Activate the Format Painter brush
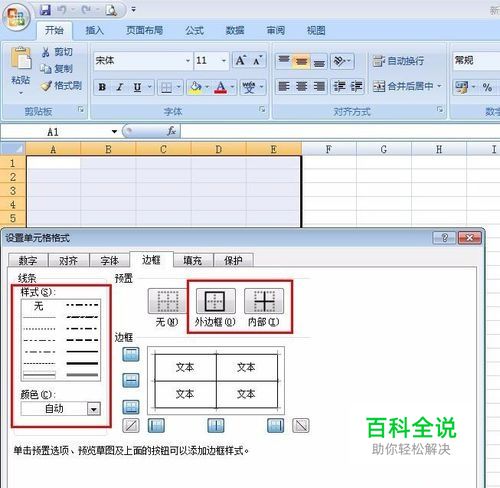Image resolution: width=500 pixels, height=488 pixels. click(61, 86)
